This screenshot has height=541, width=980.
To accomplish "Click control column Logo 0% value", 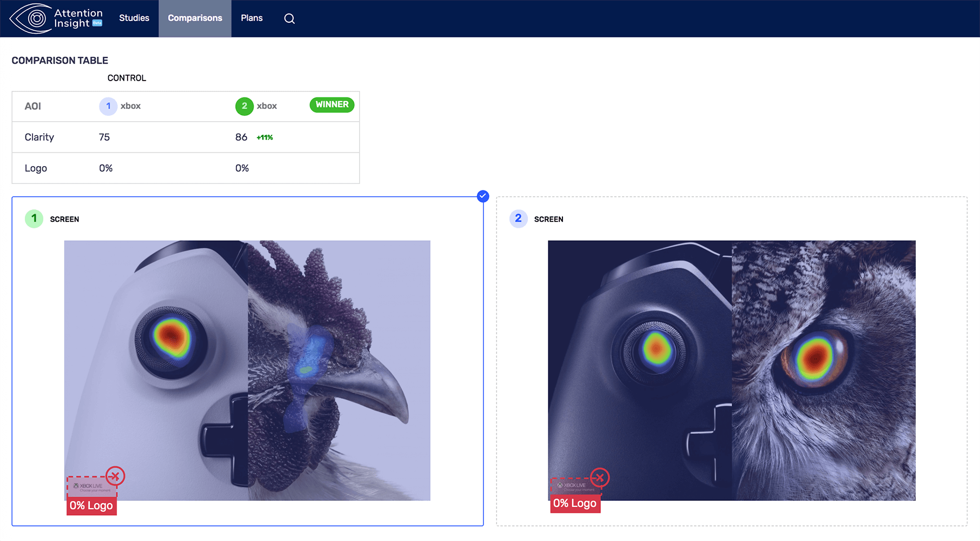I will [x=106, y=168].
